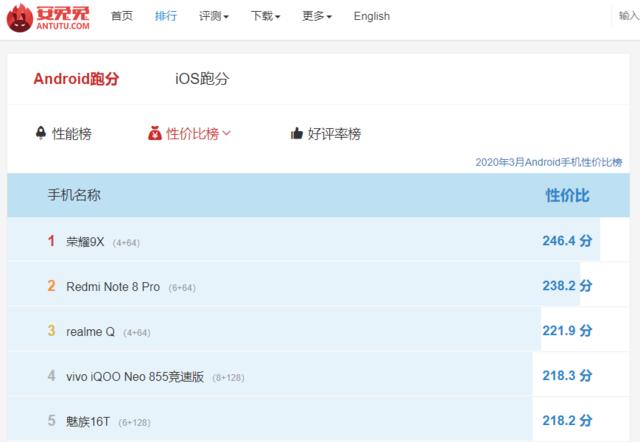The image size is (640, 442).
Task: Select the Android跑分 tab
Action: (76, 78)
